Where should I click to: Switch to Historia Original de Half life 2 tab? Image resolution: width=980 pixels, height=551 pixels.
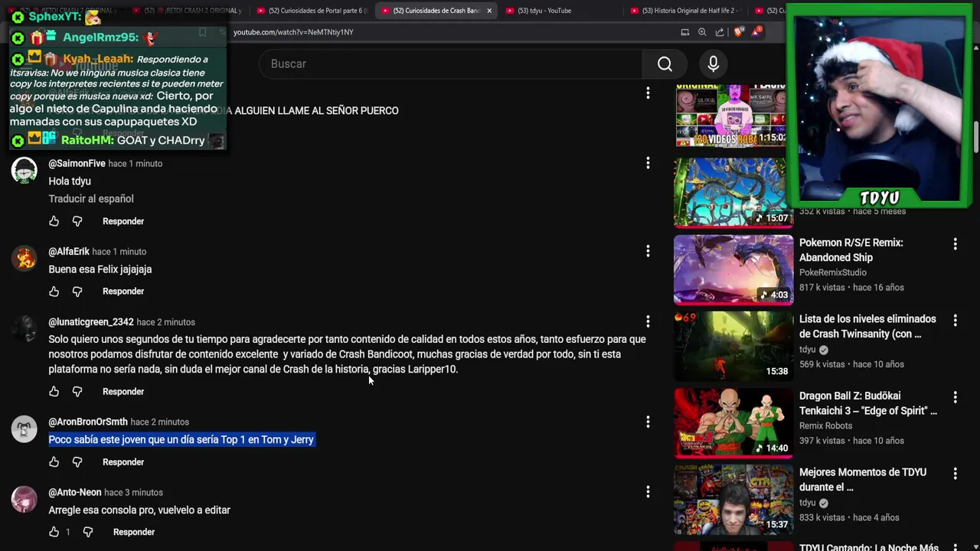pyautogui.click(x=688, y=11)
